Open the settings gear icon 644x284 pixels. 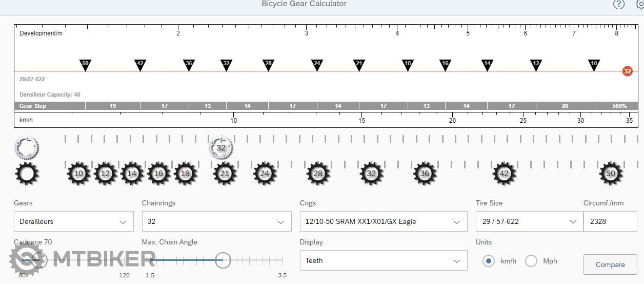tap(640, 4)
